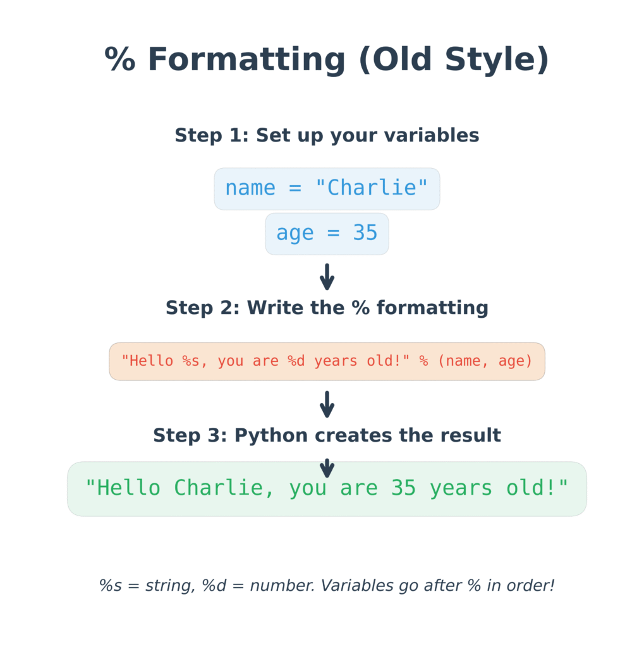This screenshot has height=647, width=644.
Task: Select the age = 35 code box
Action: tap(327, 234)
